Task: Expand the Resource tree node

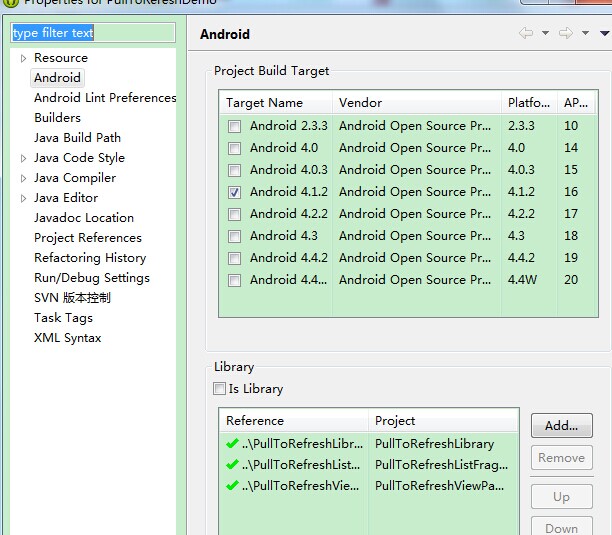Action: [23, 58]
